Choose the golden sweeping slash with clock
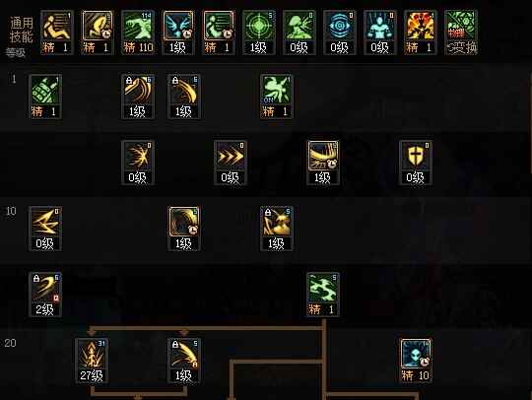This screenshot has width=532, height=400. point(323,163)
